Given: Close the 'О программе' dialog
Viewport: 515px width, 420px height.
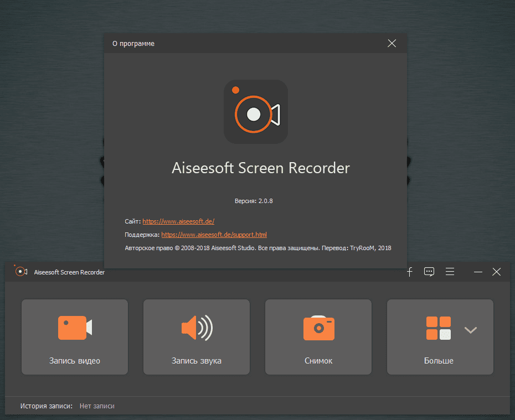Looking at the screenshot, I should [x=392, y=43].
